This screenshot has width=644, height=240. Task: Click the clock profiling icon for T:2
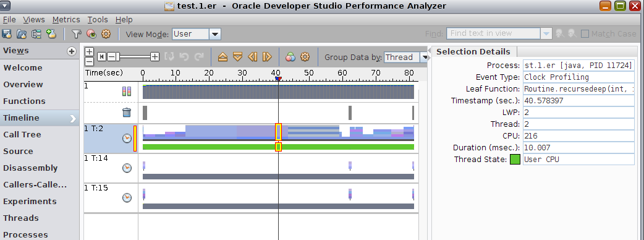pos(127,139)
